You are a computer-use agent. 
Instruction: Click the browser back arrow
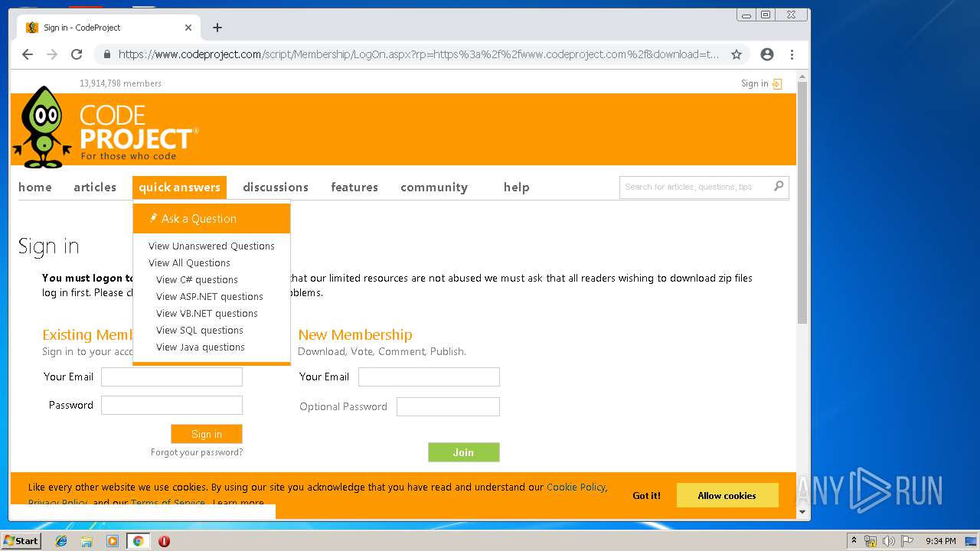click(28, 54)
